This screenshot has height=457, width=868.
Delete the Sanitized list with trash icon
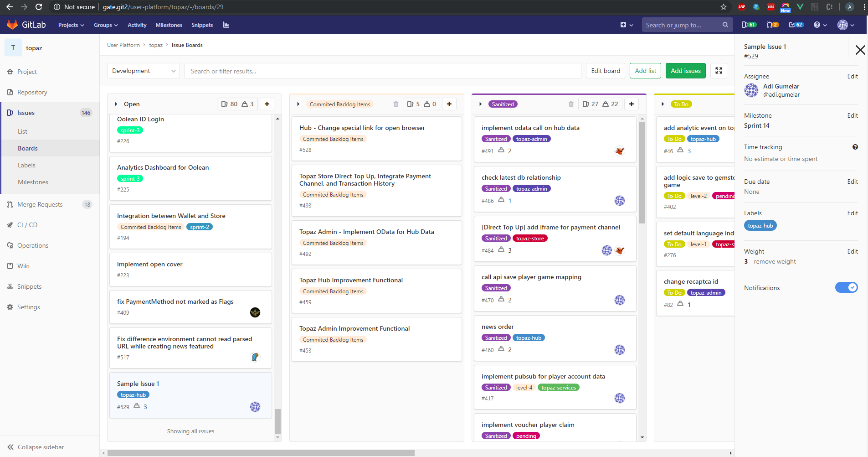coord(571,104)
